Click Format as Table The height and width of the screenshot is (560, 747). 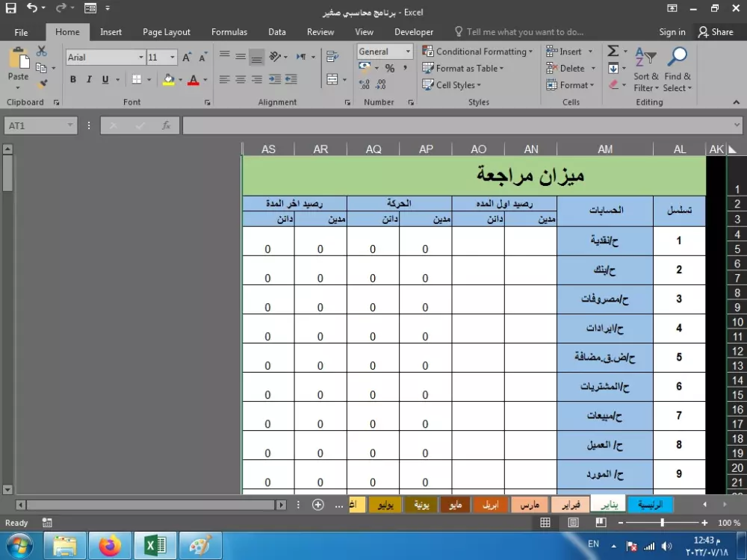(x=463, y=68)
